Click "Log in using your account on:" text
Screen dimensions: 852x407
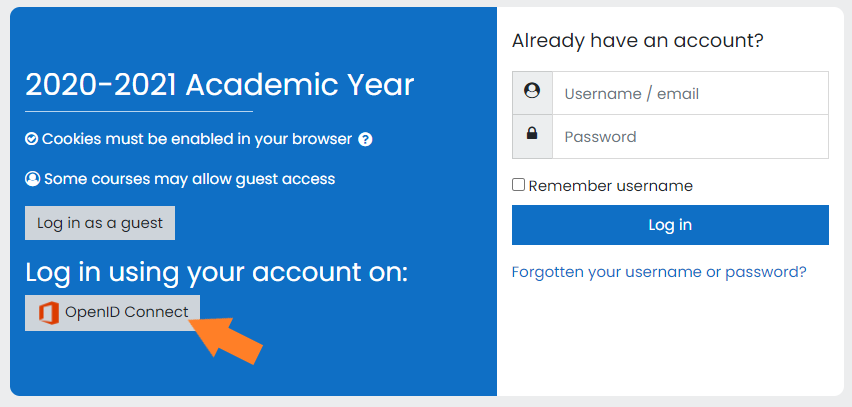[x=216, y=273]
